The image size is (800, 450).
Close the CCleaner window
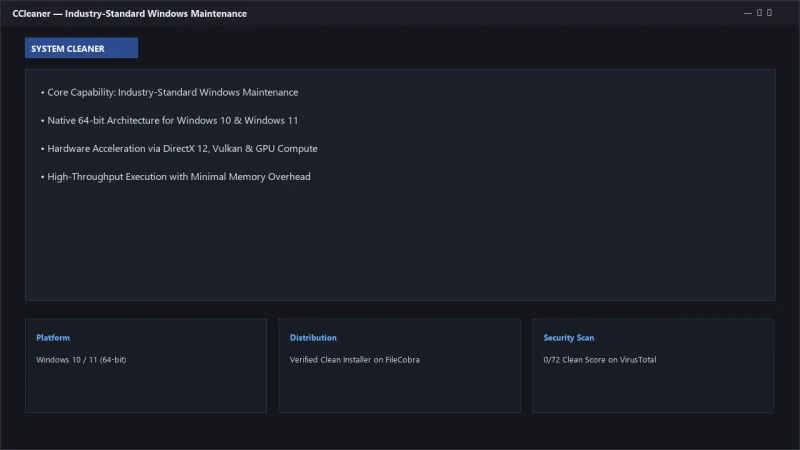coord(769,13)
